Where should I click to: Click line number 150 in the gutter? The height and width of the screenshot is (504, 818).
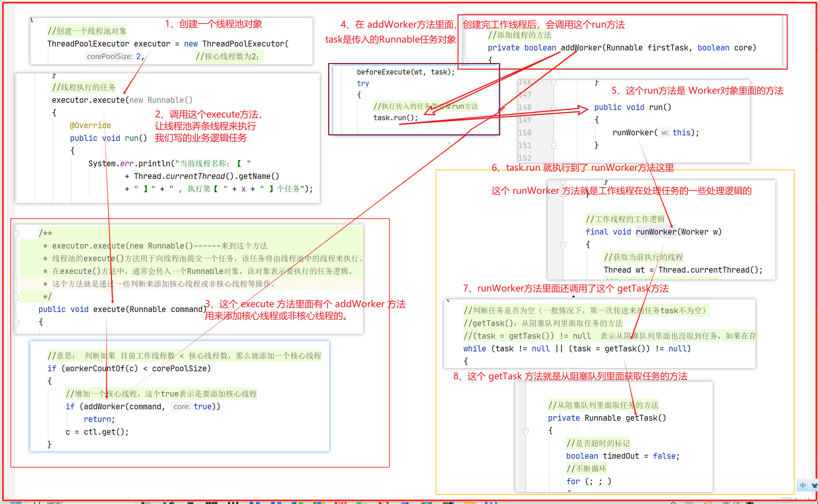point(525,133)
